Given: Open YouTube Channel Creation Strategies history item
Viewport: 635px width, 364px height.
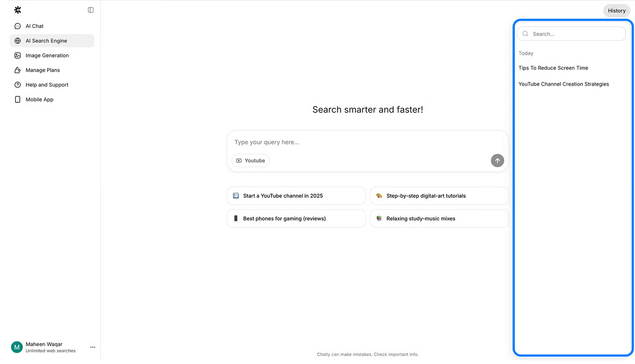Looking at the screenshot, I should (x=564, y=84).
